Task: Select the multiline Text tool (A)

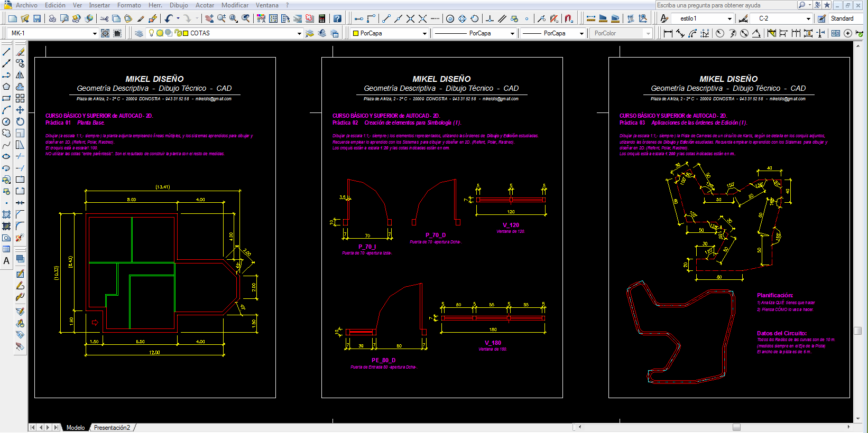Action: [6, 261]
